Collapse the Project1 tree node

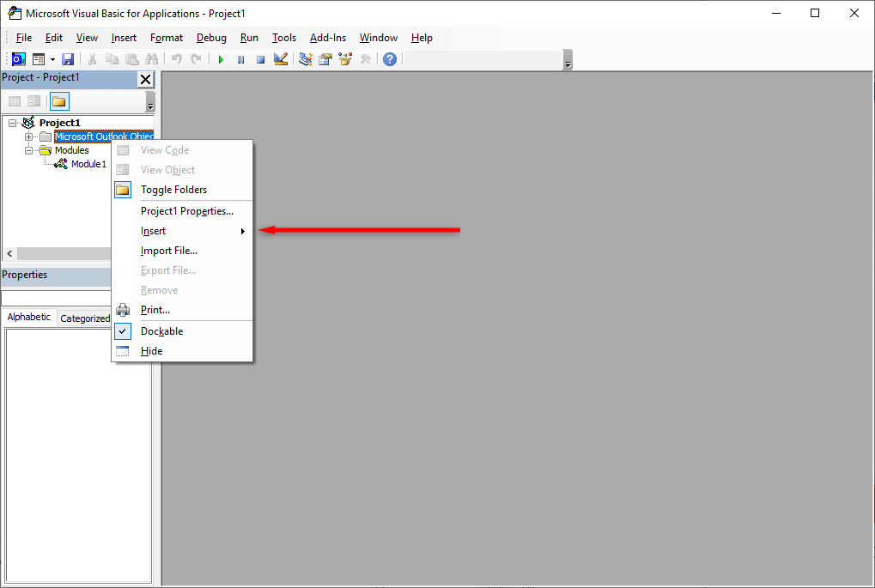12,123
